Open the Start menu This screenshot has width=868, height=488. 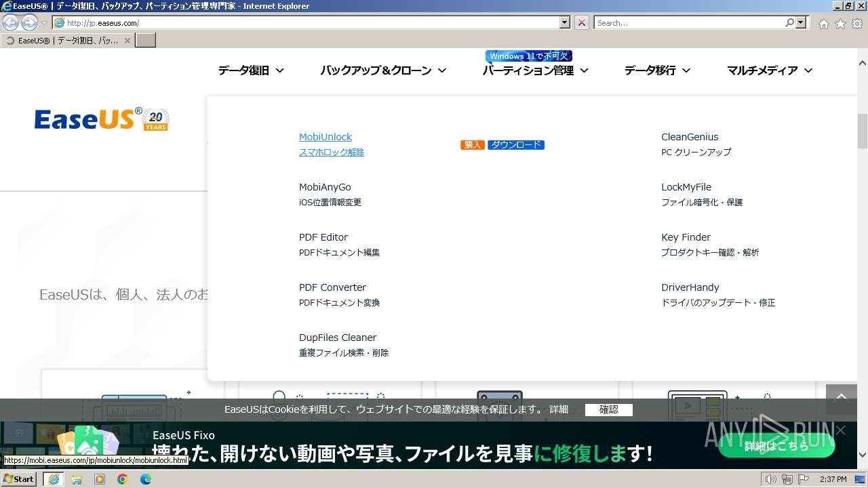click(x=19, y=479)
